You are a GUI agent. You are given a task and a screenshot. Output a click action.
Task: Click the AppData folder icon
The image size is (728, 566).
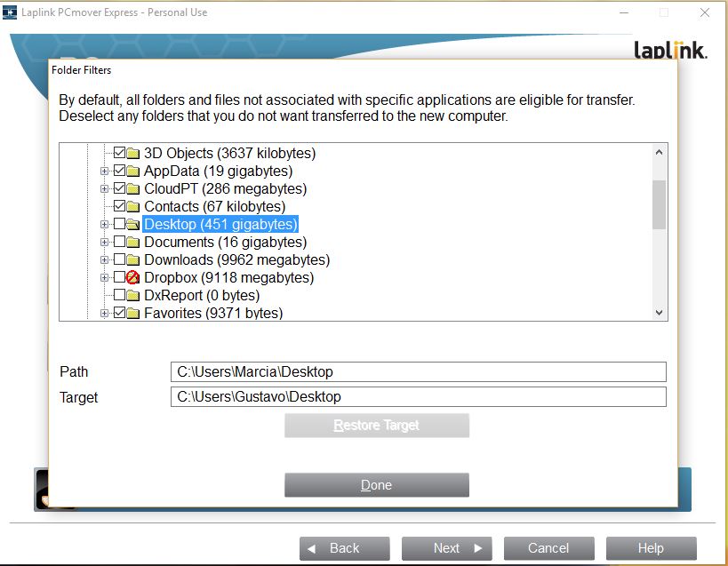tap(133, 171)
